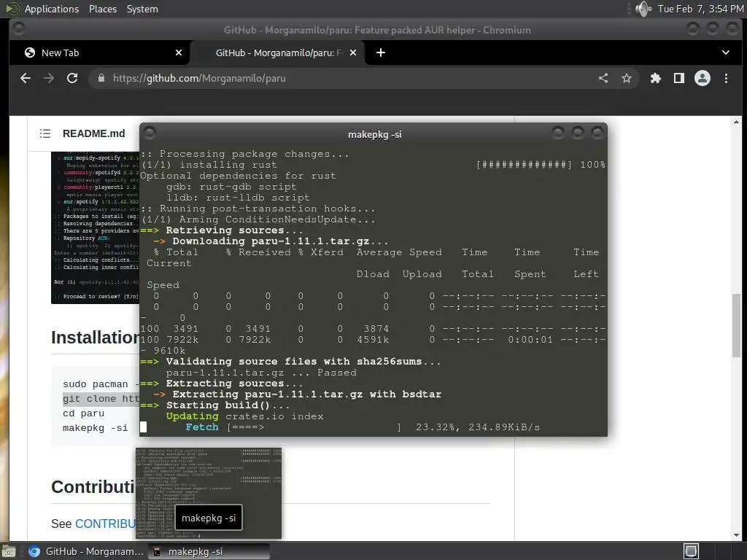Click the 'cd paru' code line
The height and width of the screenshot is (560, 747).
[83, 413]
